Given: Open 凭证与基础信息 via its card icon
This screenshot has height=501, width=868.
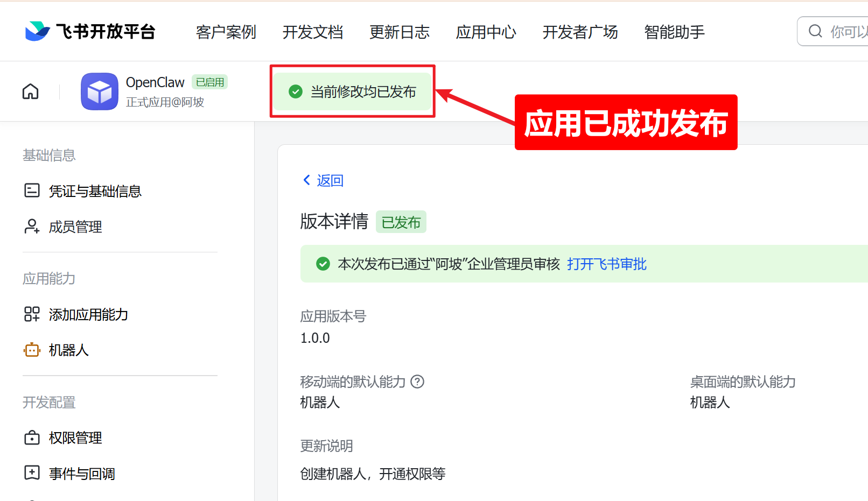Looking at the screenshot, I should point(32,190).
